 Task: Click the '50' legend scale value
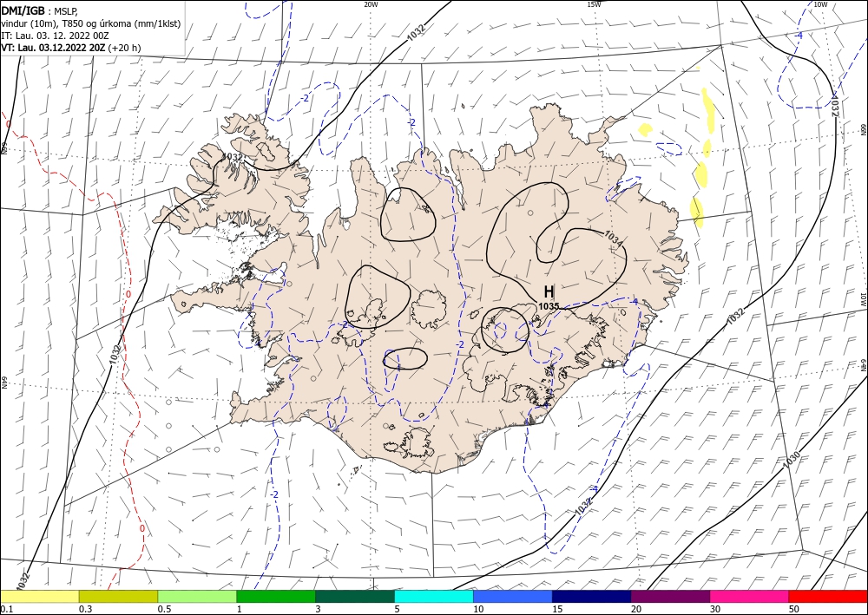(x=794, y=609)
